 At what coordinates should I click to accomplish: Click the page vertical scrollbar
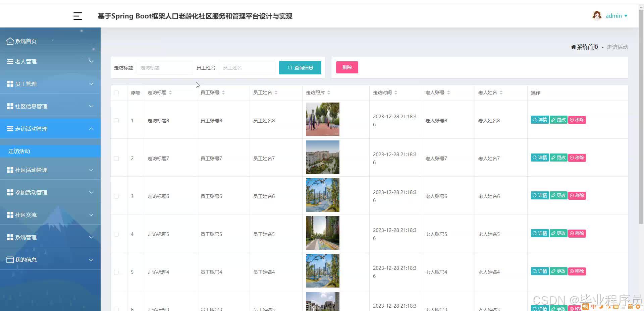(x=641, y=117)
